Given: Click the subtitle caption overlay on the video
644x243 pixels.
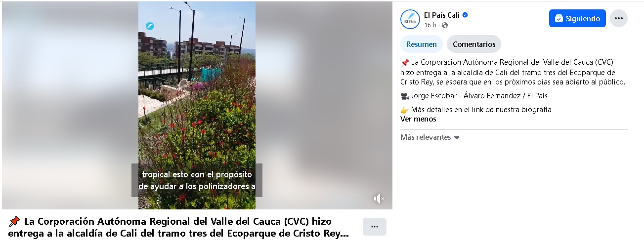Looking at the screenshot, I should click(197, 180).
